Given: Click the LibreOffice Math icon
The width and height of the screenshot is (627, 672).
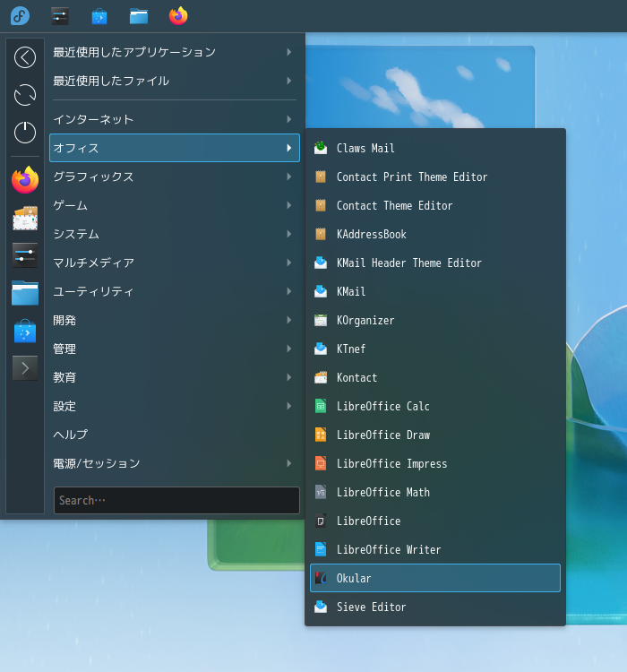Looking at the screenshot, I should tap(321, 493).
